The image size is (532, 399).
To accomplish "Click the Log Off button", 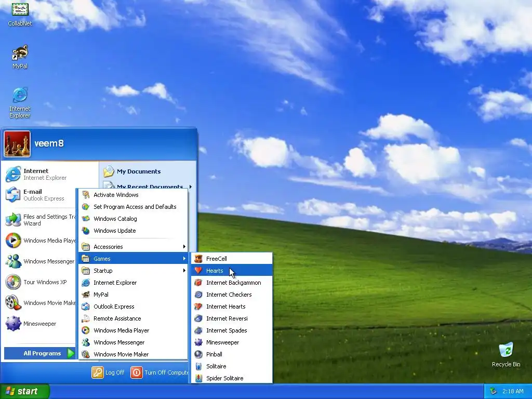I will tap(108, 373).
